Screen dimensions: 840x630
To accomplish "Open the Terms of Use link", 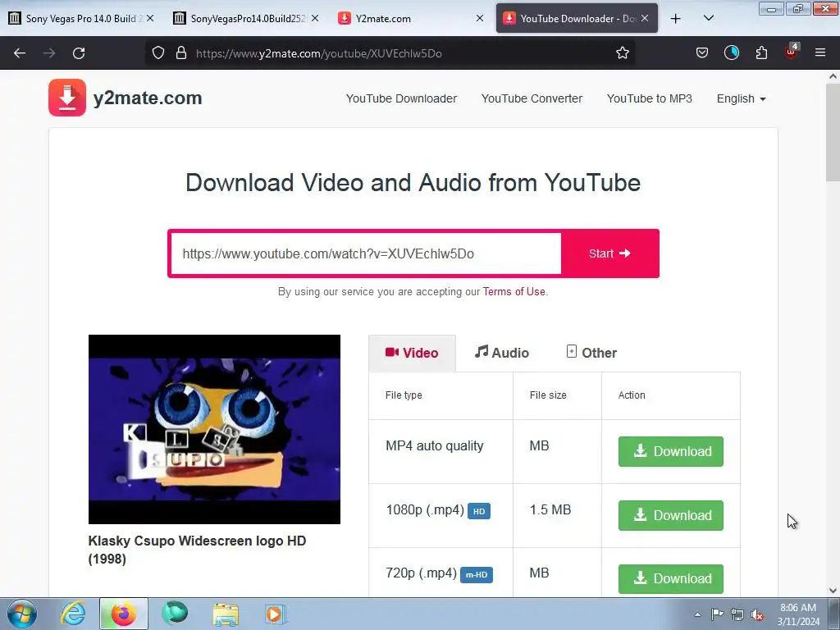I will [514, 291].
